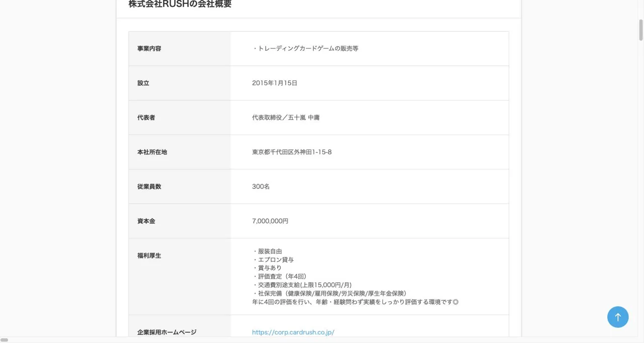The width and height of the screenshot is (644, 343).
Task: Select the line about 社保完備
Action: coord(329,293)
